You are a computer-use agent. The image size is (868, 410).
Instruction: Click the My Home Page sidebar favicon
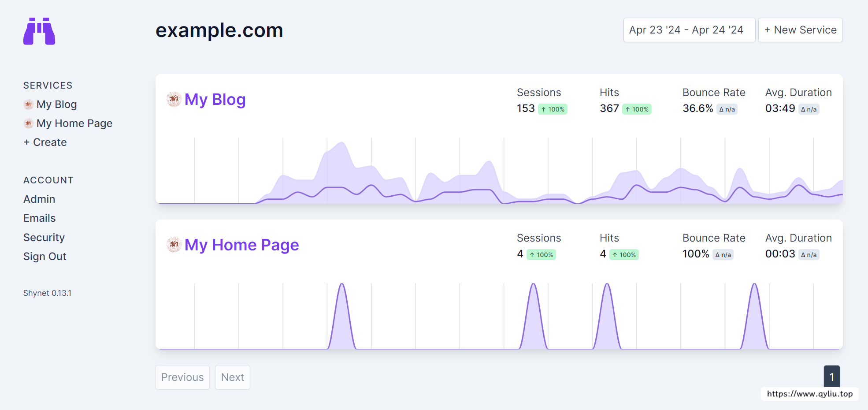click(x=29, y=123)
